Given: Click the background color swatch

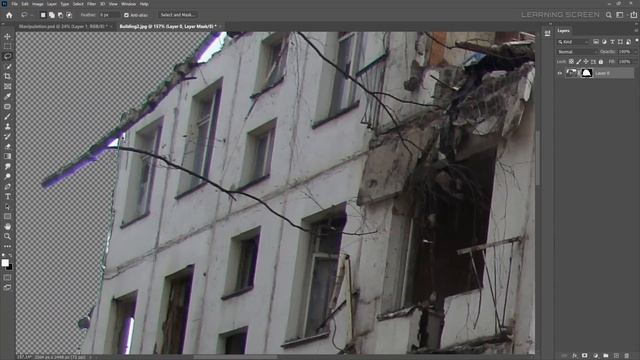Looking at the screenshot, I should point(10,267).
